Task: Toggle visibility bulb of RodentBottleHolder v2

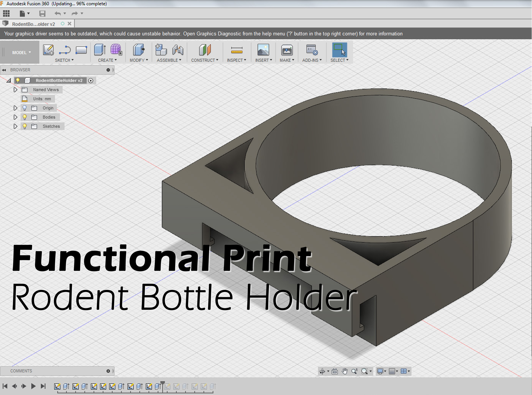Action: click(18, 80)
